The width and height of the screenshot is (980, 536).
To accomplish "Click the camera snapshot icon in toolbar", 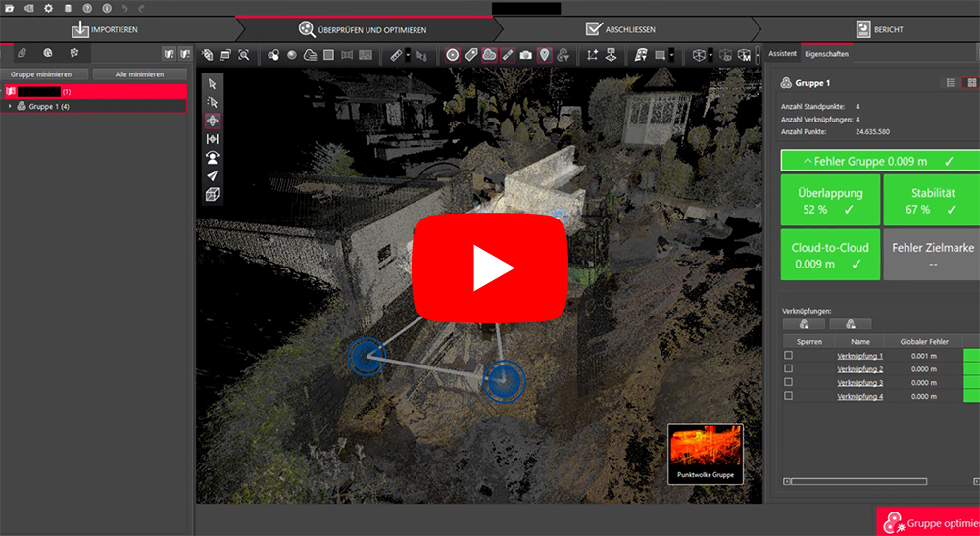I will click(526, 55).
